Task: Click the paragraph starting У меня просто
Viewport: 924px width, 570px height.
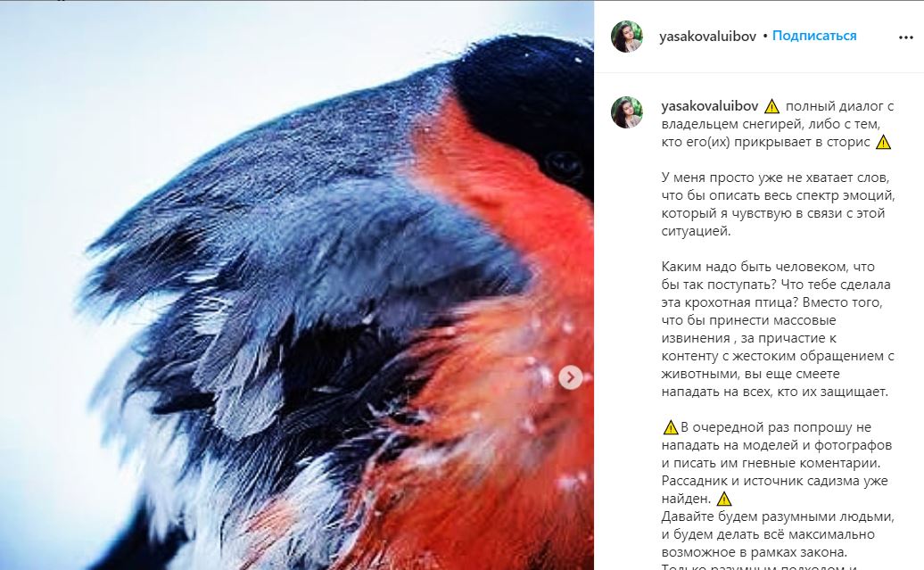Action: click(x=778, y=204)
